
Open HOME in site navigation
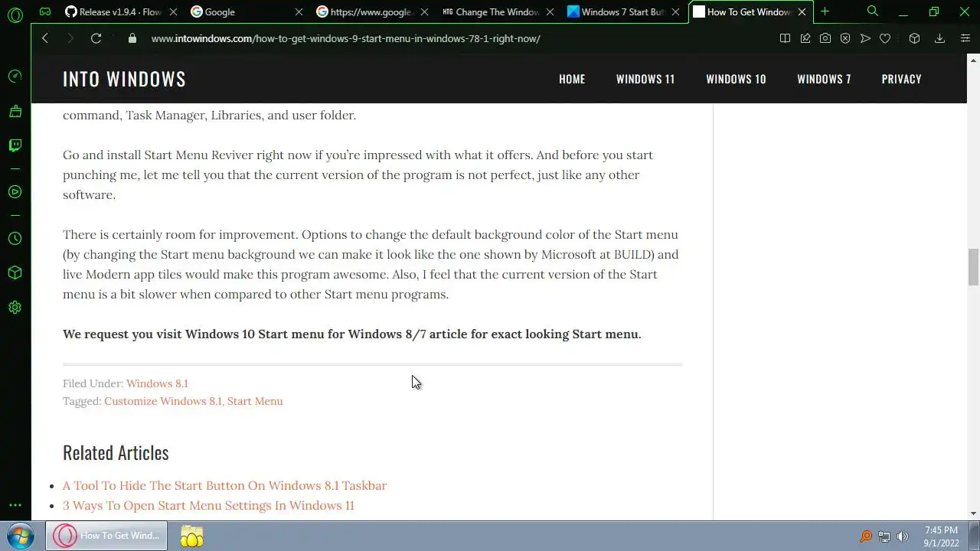572,79
